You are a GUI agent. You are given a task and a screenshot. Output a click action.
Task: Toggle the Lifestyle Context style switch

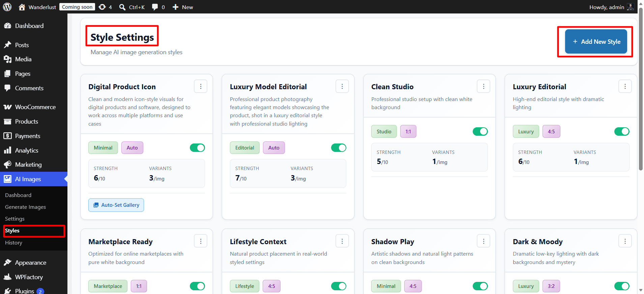[x=339, y=286]
